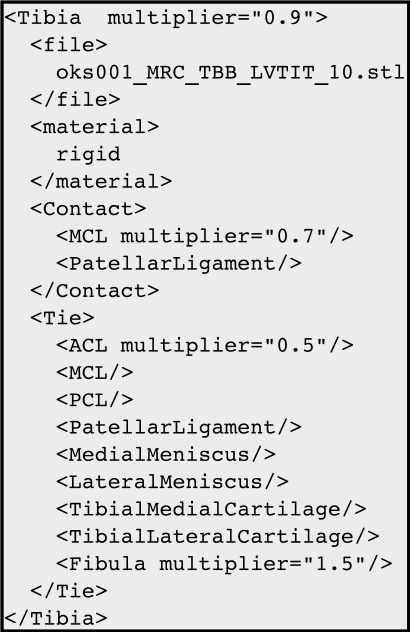Click the PCL element line
This screenshot has height=632, width=410.
(x=95, y=400)
